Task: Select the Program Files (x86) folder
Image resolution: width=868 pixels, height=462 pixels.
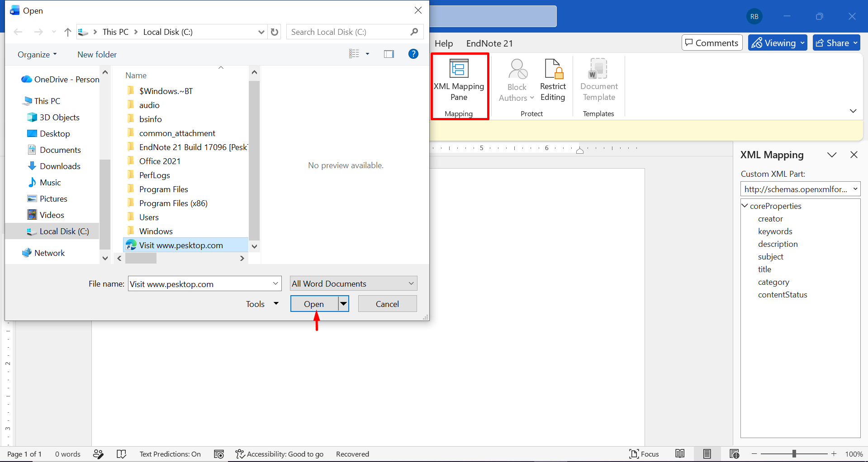Action: 173,203
